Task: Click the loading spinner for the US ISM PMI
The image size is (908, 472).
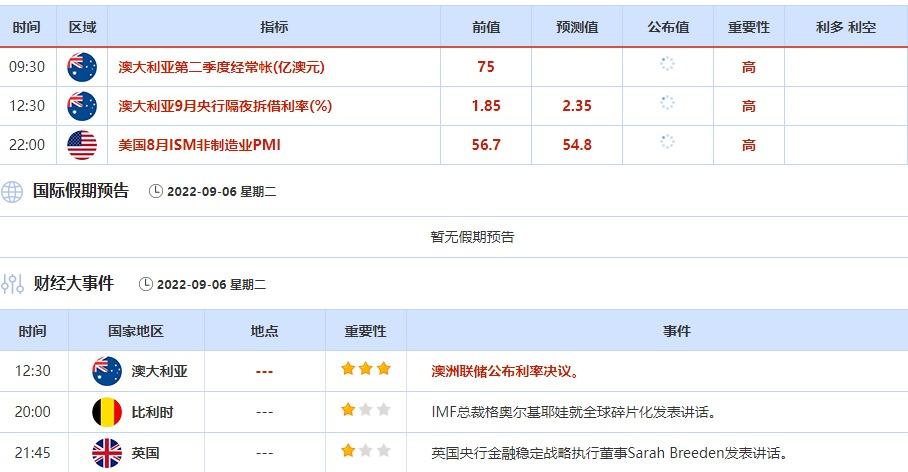Action: (x=667, y=143)
